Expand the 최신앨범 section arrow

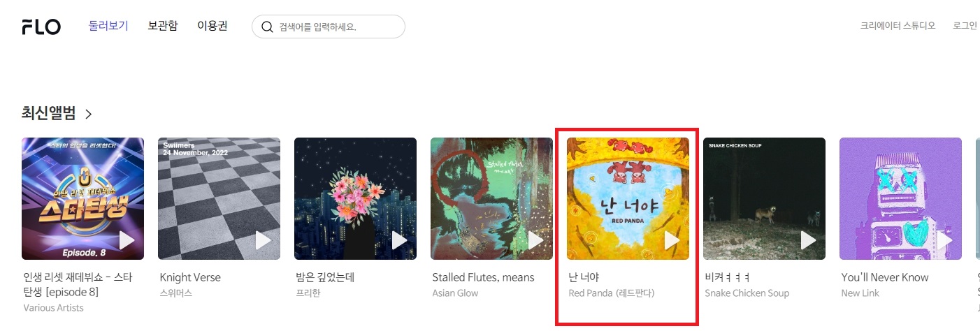tap(88, 114)
